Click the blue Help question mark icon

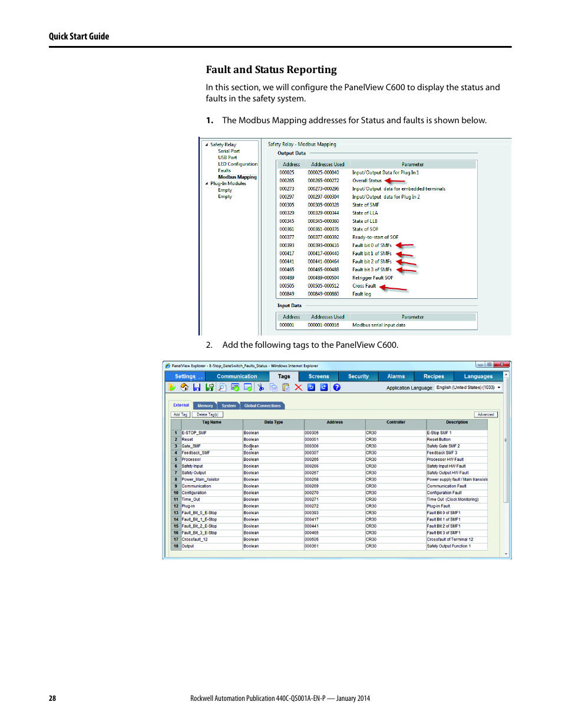click(x=337, y=387)
